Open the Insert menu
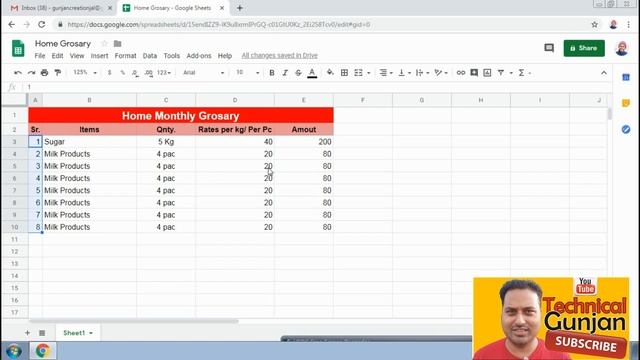640x360 pixels. [99, 56]
